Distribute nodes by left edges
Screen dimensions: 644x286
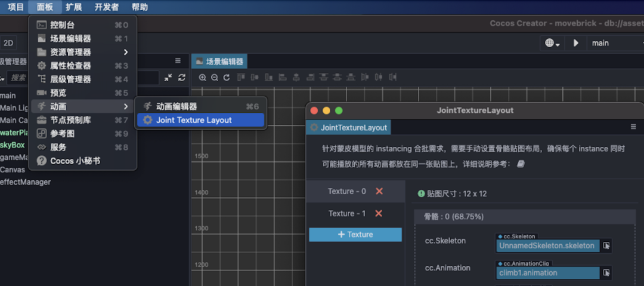click(365, 77)
